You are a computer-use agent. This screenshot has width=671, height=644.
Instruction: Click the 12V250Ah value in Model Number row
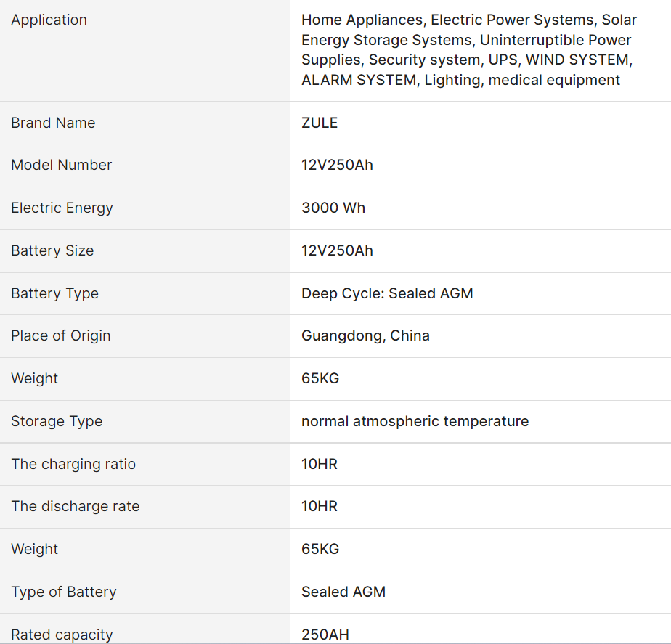[337, 165]
